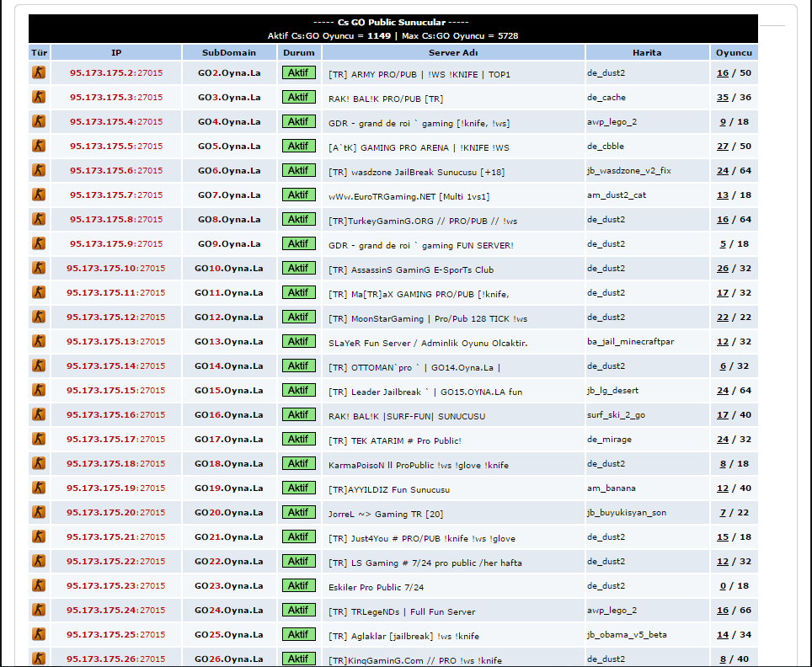Click the CS:GO icon in the GO13.Oyna.La row
812x667 pixels.
click(x=39, y=341)
